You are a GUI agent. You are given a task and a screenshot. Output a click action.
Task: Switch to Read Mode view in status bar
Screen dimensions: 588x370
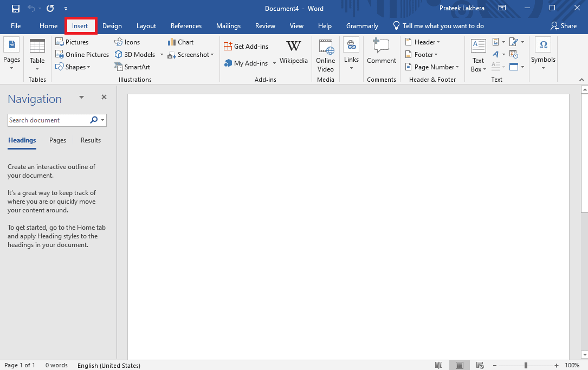[x=438, y=365]
